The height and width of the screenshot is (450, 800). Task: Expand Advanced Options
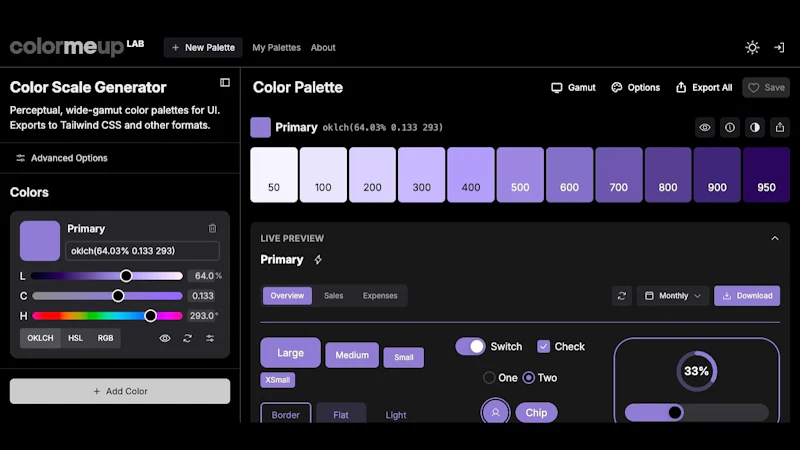[x=62, y=158]
